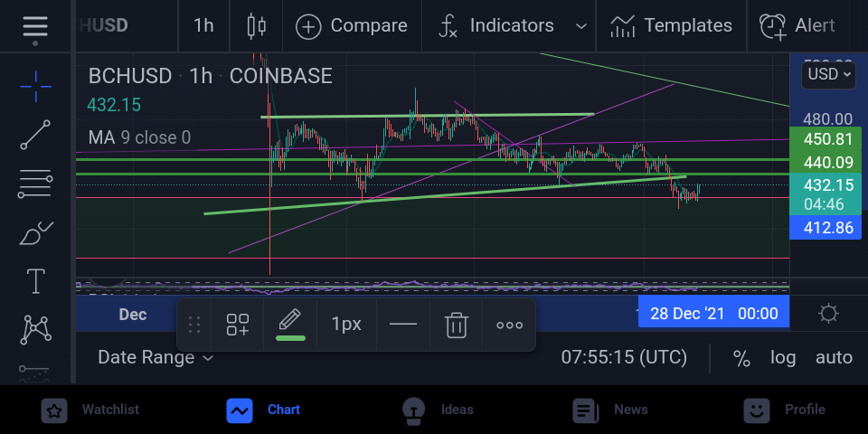Open the hamburger main menu
Screen dimensions: 868x434
tap(35, 26)
